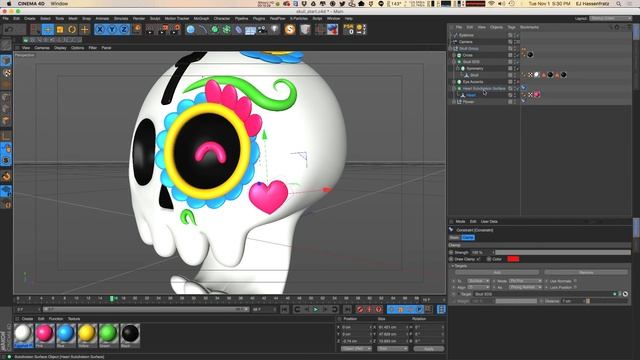
Task: Click the Strength slider bar
Action: coord(563,253)
